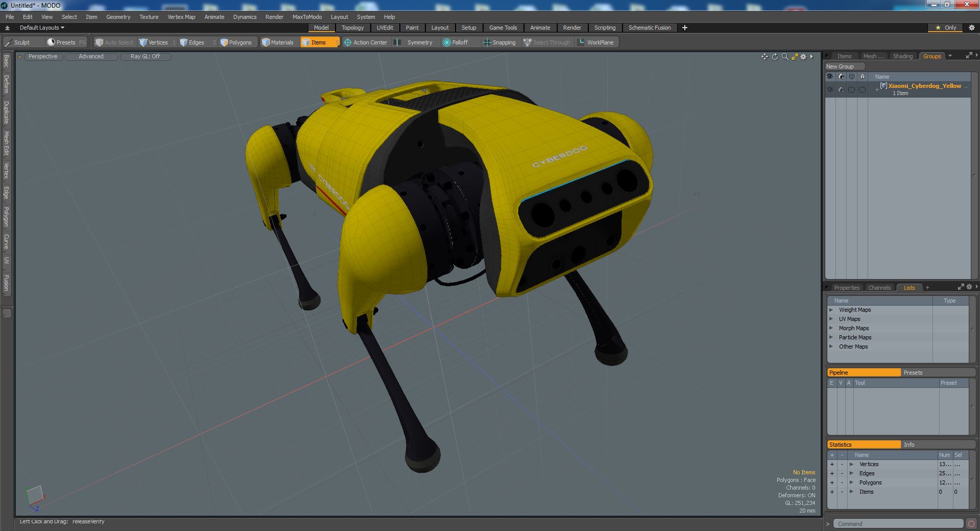Switch to the Presets section header
The width and height of the screenshot is (980, 531).
point(938,373)
